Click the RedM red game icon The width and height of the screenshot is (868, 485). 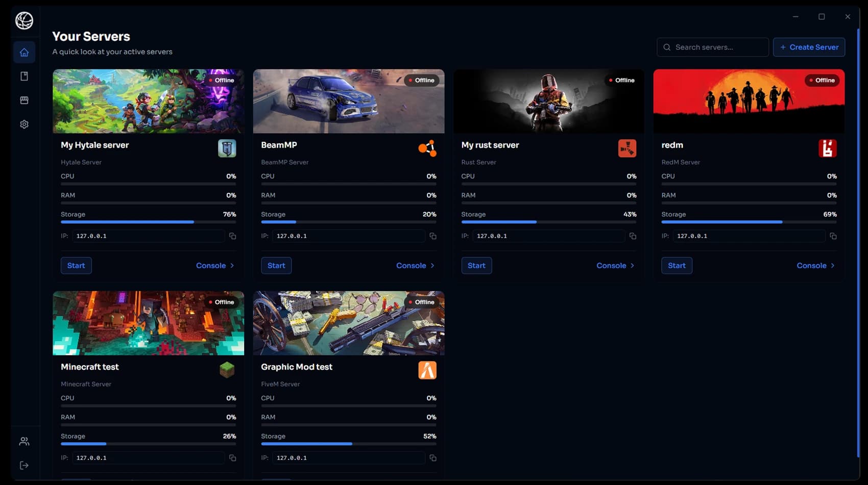click(x=828, y=149)
